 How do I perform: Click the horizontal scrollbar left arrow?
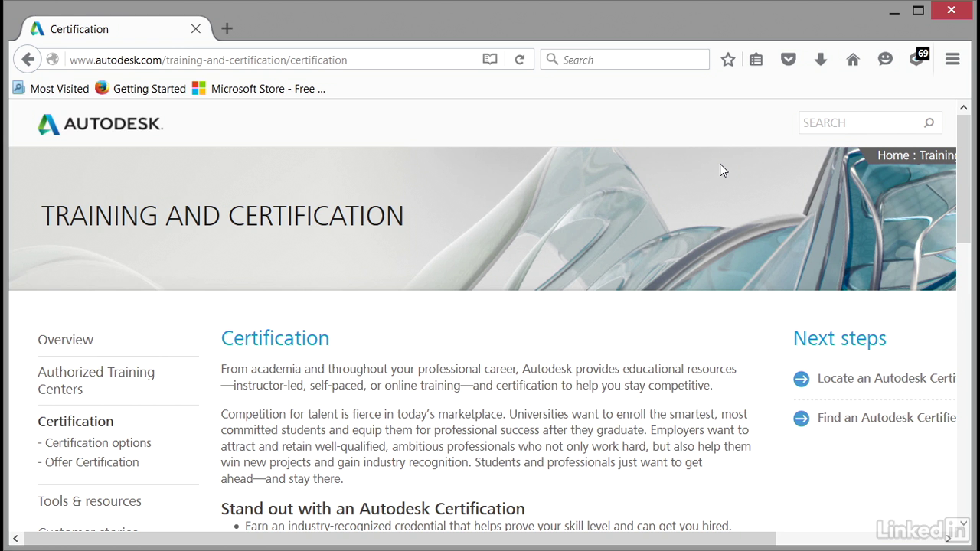point(15,539)
